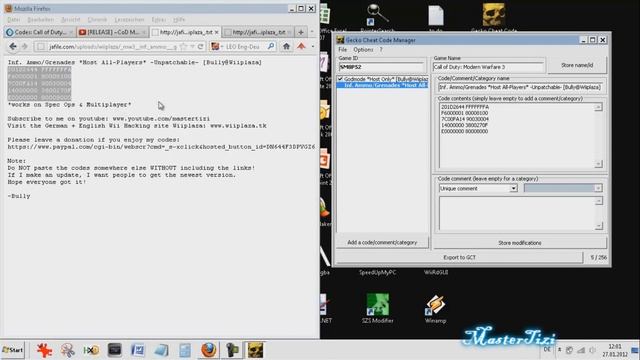Image resolution: width=640 pixels, height=360 pixels.
Task: Open Firefox Datei menu
Action: pyautogui.click(x=13, y=20)
